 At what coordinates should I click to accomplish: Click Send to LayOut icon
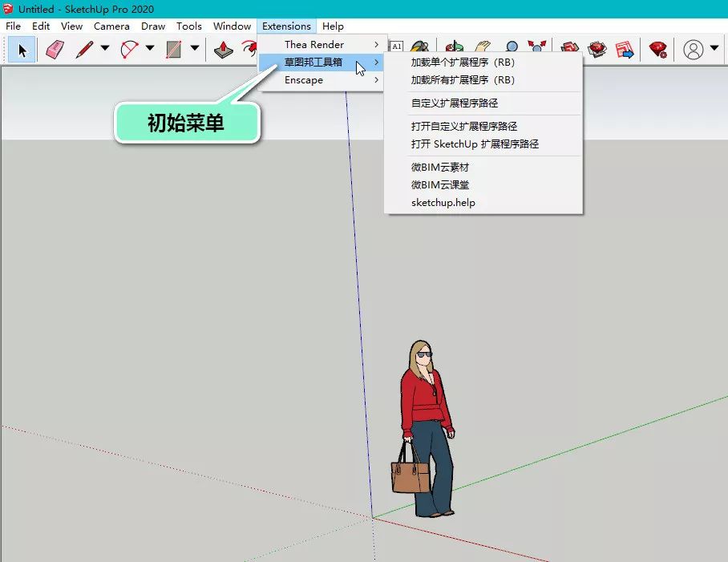coord(625,49)
